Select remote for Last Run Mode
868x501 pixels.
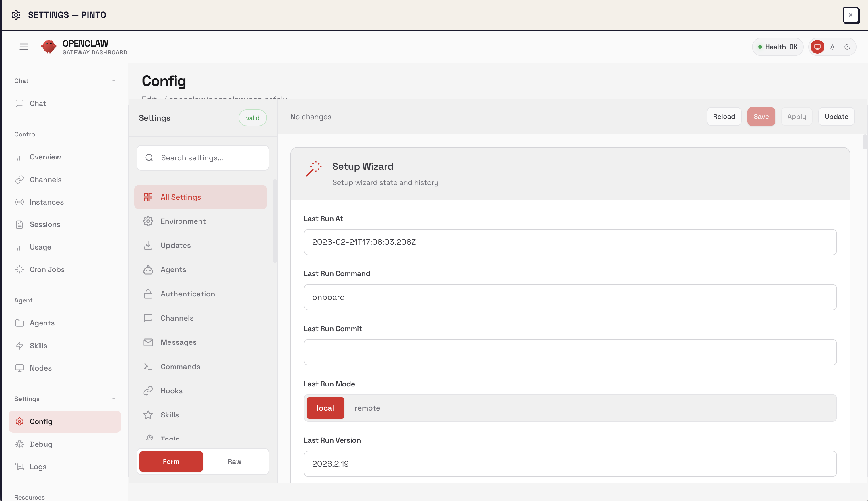(367, 408)
